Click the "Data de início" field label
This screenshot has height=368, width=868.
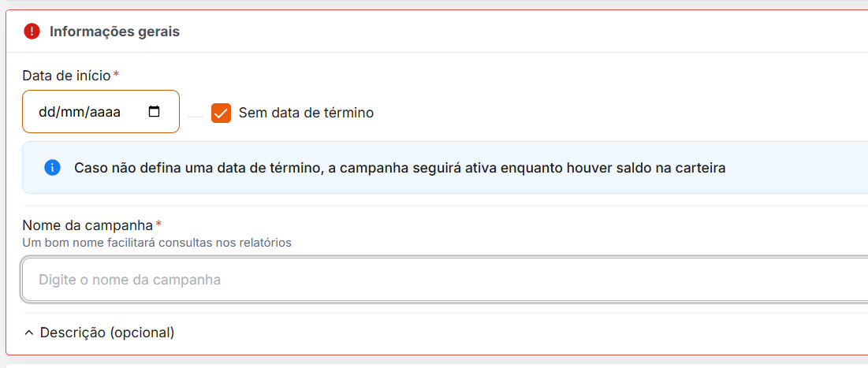tap(66, 75)
